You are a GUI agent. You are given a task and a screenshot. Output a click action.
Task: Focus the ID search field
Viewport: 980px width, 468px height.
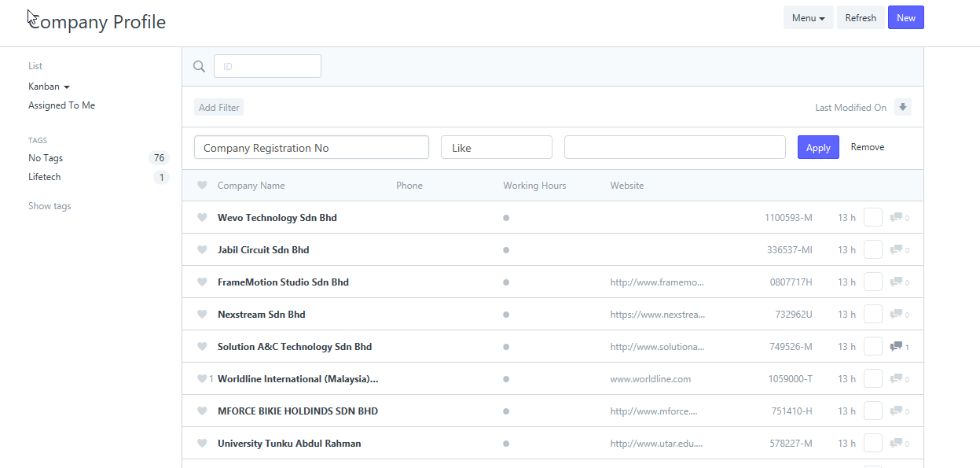[267, 66]
